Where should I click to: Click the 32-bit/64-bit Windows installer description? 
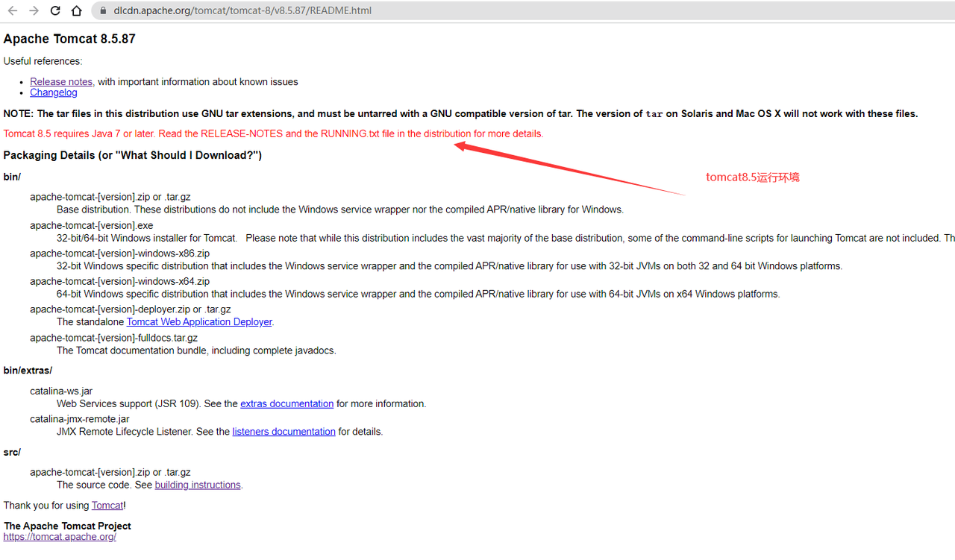(506, 238)
